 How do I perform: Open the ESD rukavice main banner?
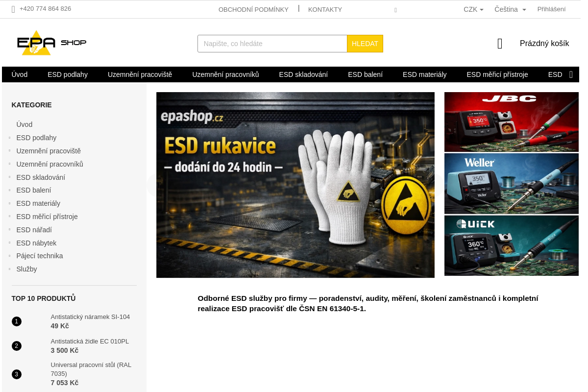pos(295,185)
